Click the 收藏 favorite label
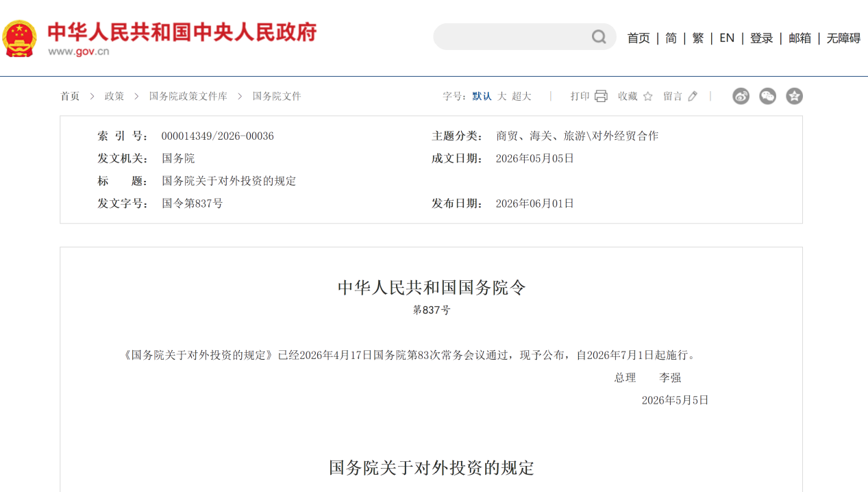868x492 pixels. [x=628, y=96]
